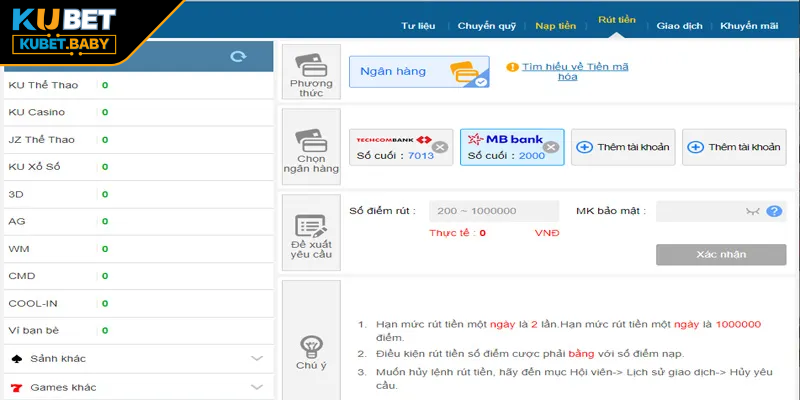Toggle password visibility eye icon

tap(753, 211)
